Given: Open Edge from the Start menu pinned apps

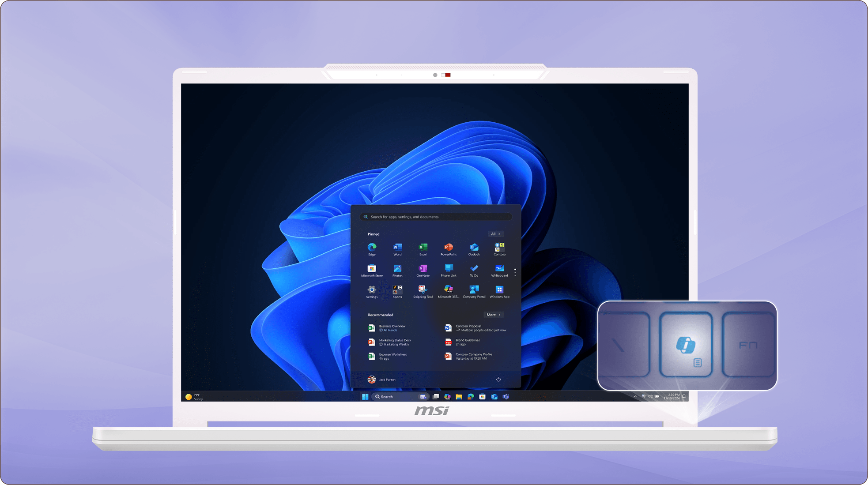Looking at the screenshot, I should pos(372,249).
